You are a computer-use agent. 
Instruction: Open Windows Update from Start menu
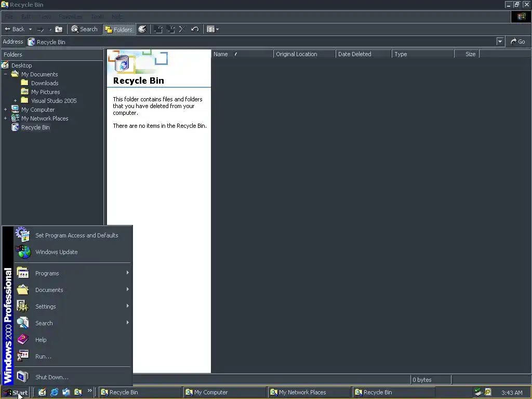[73, 252]
